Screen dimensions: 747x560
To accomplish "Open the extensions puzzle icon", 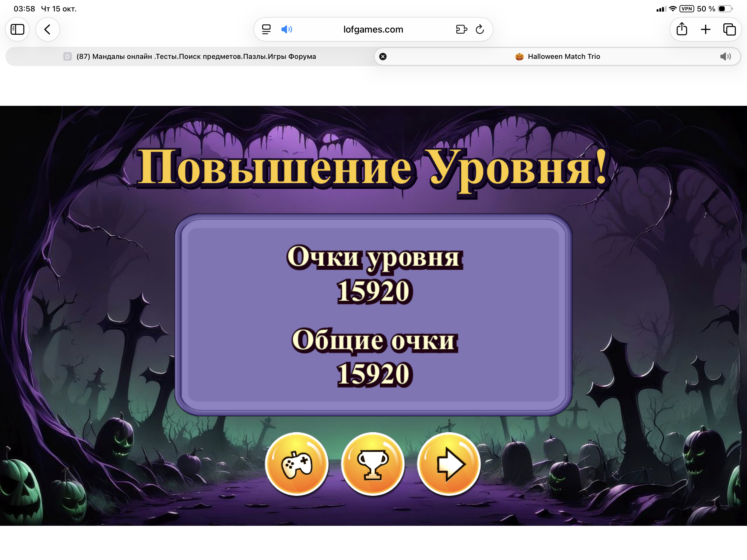I will coord(461,29).
